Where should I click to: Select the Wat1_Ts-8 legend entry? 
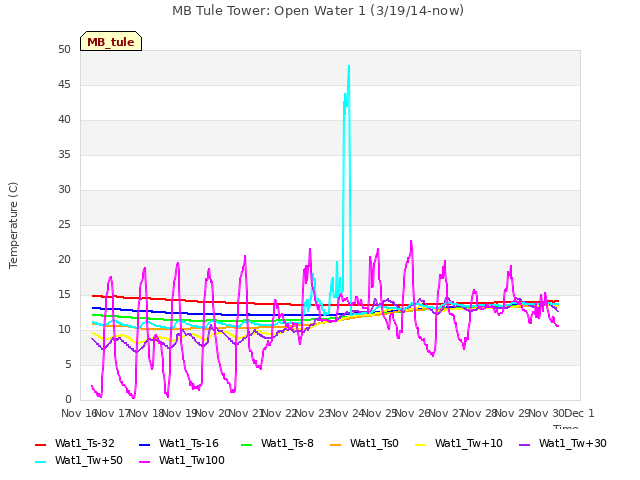click(x=277, y=443)
